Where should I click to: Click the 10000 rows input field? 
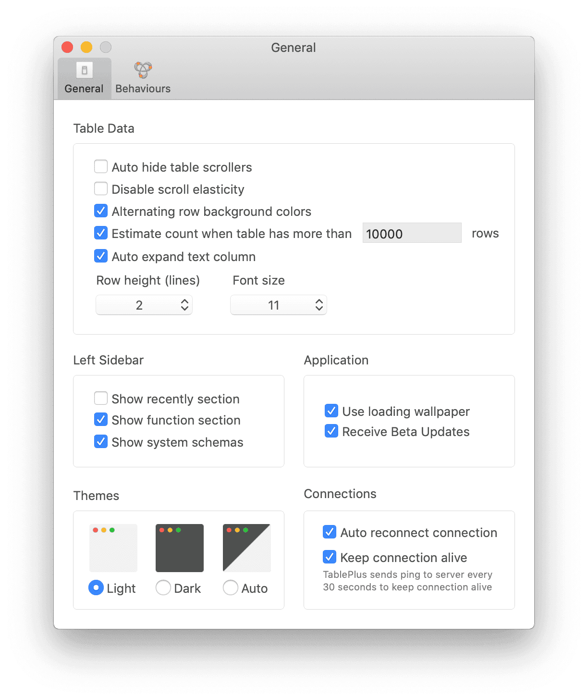(412, 233)
